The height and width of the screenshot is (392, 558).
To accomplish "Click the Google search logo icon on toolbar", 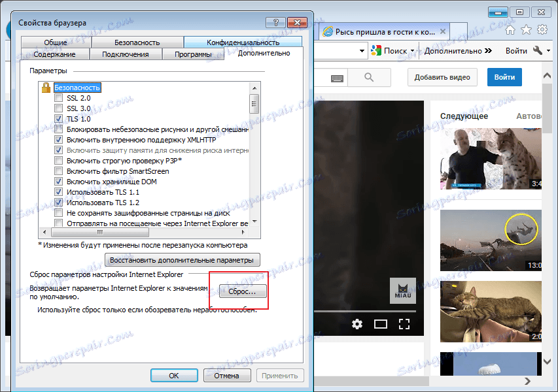I will click(x=375, y=50).
